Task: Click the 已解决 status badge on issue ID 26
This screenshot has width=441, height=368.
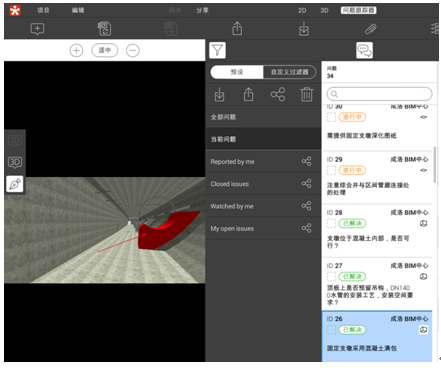Action: pos(352,330)
